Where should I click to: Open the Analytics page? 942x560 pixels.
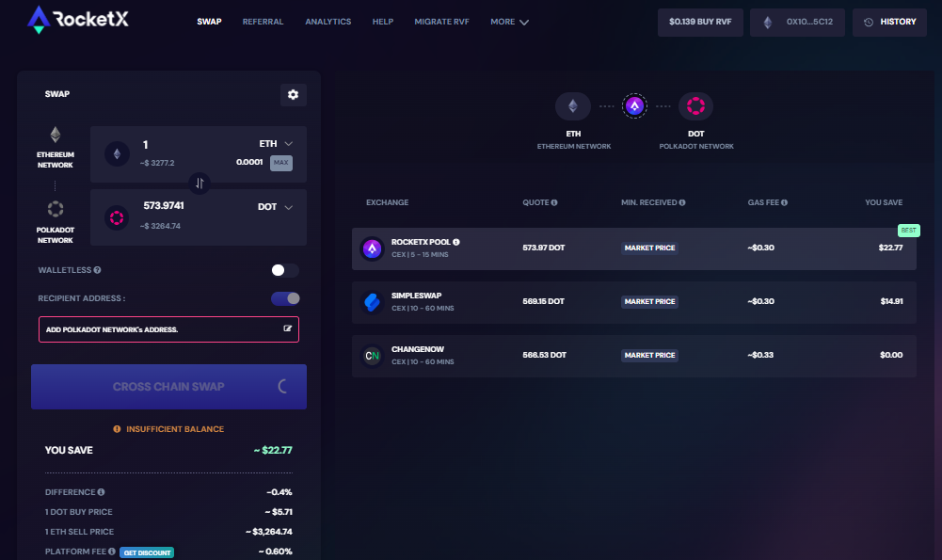pyautogui.click(x=328, y=22)
